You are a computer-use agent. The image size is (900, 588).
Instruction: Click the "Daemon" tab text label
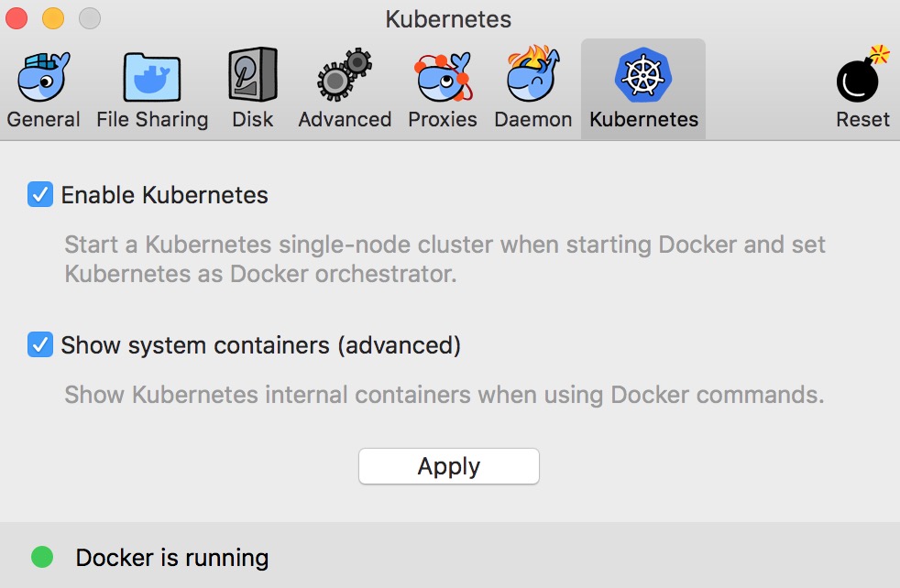point(532,120)
